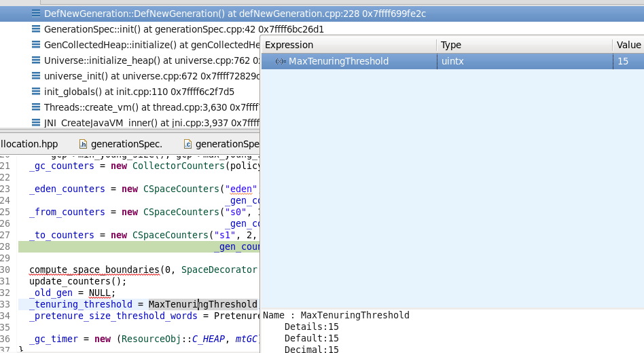
Task: Click the _gc_timer variable in code
Action: click(54, 339)
